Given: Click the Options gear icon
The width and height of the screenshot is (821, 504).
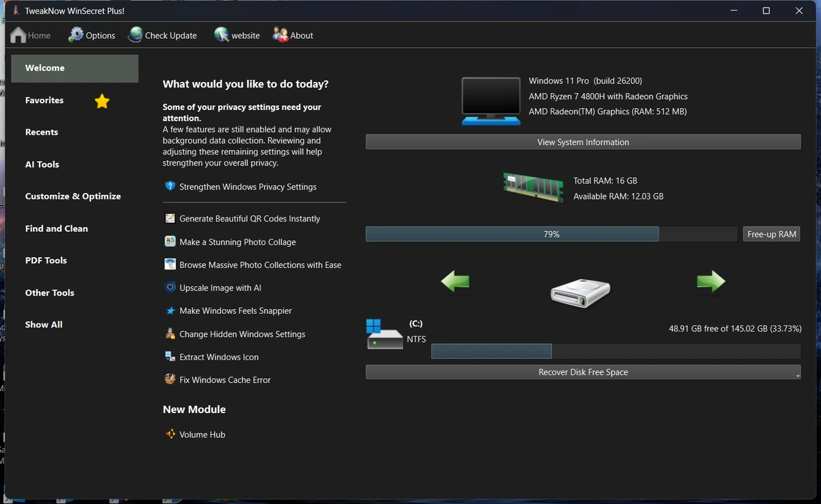Looking at the screenshot, I should tap(76, 35).
